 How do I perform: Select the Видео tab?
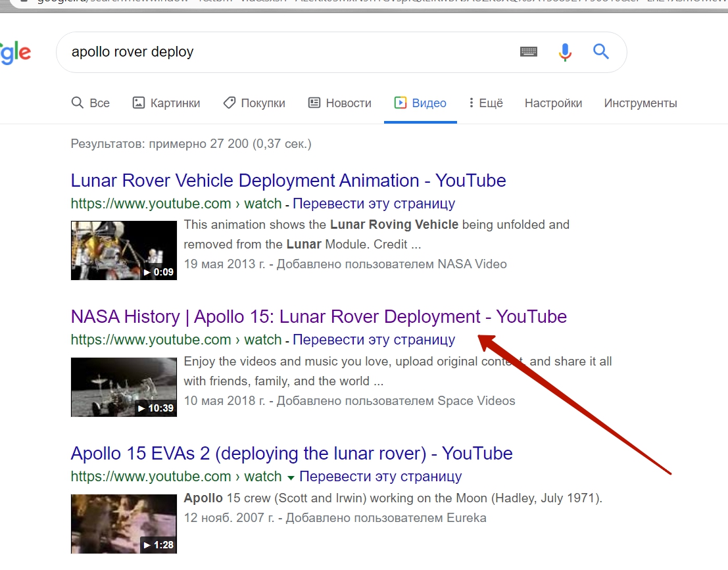pyautogui.click(x=420, y=103)
